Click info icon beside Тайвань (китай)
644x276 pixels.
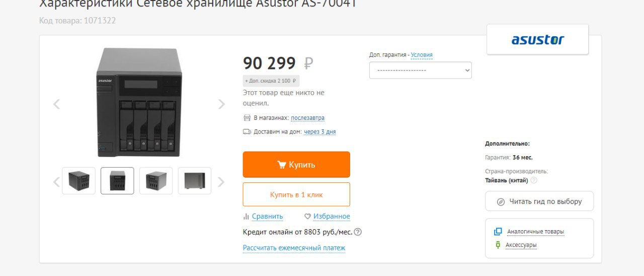click(x=534, y=180)
